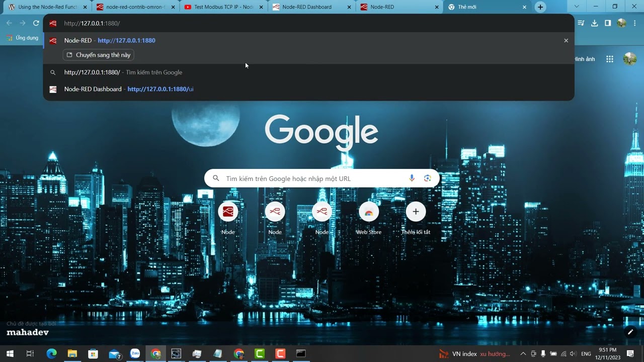The width and height of the screenshot is (644, 362).
Task: Open the VN index news widget
Action: click(x=474, y=353)
